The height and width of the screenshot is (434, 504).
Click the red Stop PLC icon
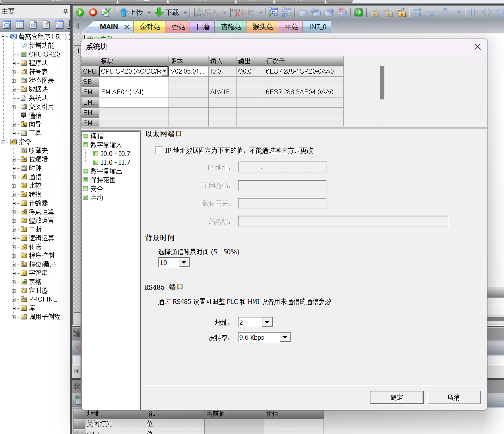[x=93, y=12]
